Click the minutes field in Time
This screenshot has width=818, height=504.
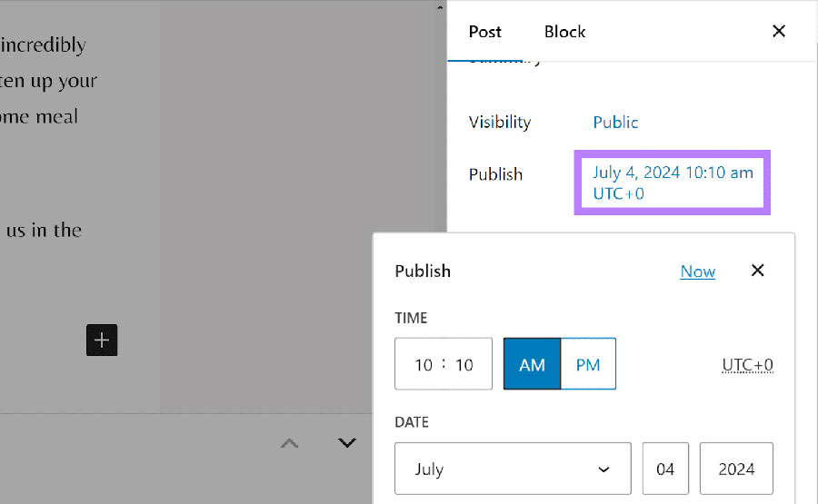click(464, 365)
